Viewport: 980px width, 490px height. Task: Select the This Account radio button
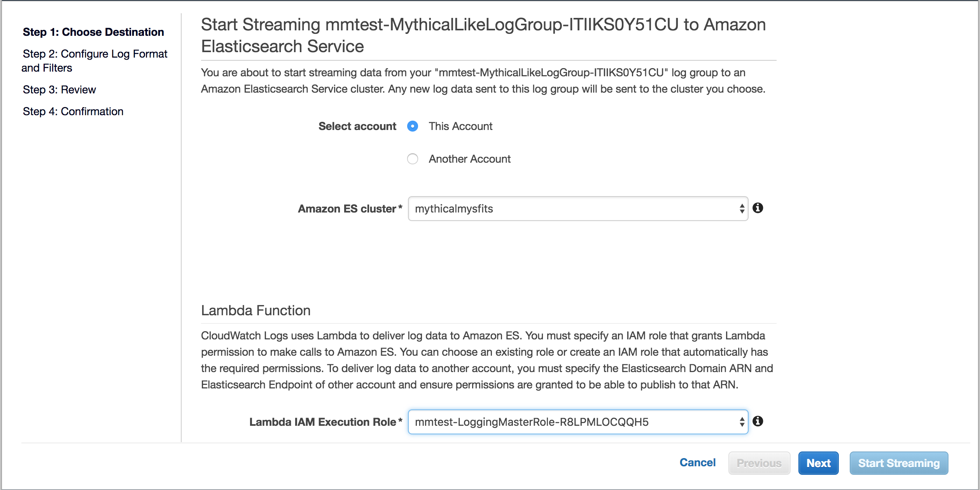(x=413, y=126)
